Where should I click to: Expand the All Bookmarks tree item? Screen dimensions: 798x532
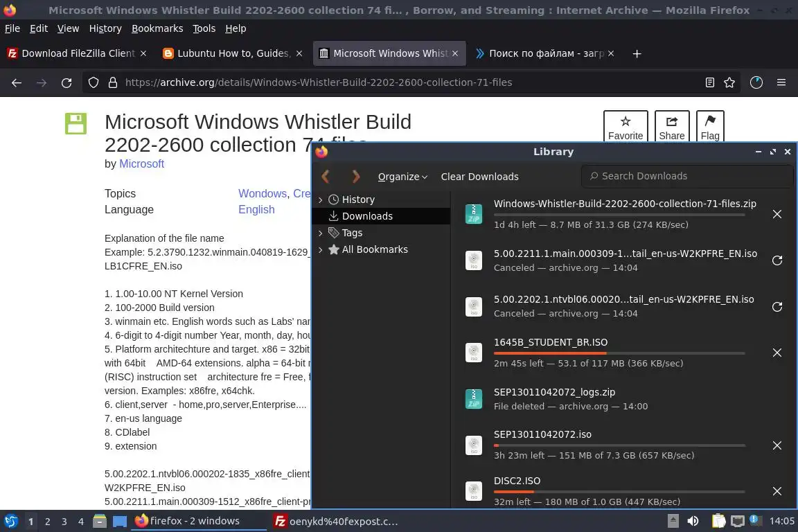(320, 250)
